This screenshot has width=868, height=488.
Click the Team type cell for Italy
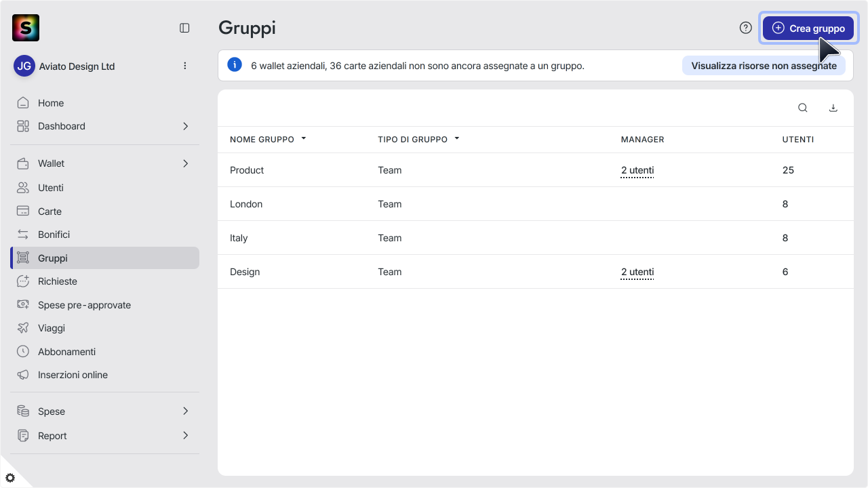[x=390, y=238]
